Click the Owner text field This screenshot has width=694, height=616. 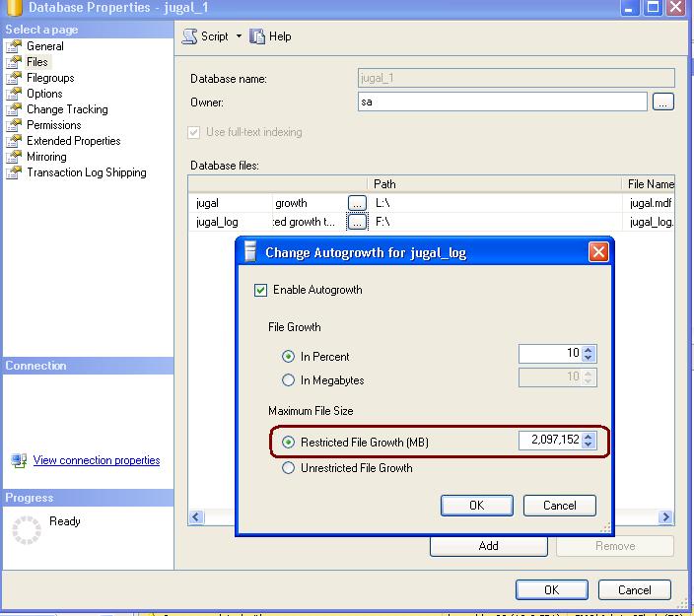[502, 102]
